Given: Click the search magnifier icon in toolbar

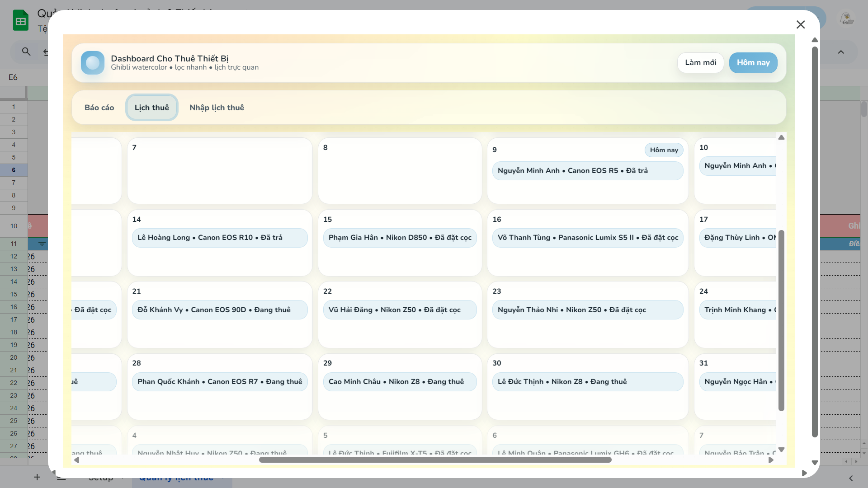Looking at the screenshot, I should (x=26, y=52).
